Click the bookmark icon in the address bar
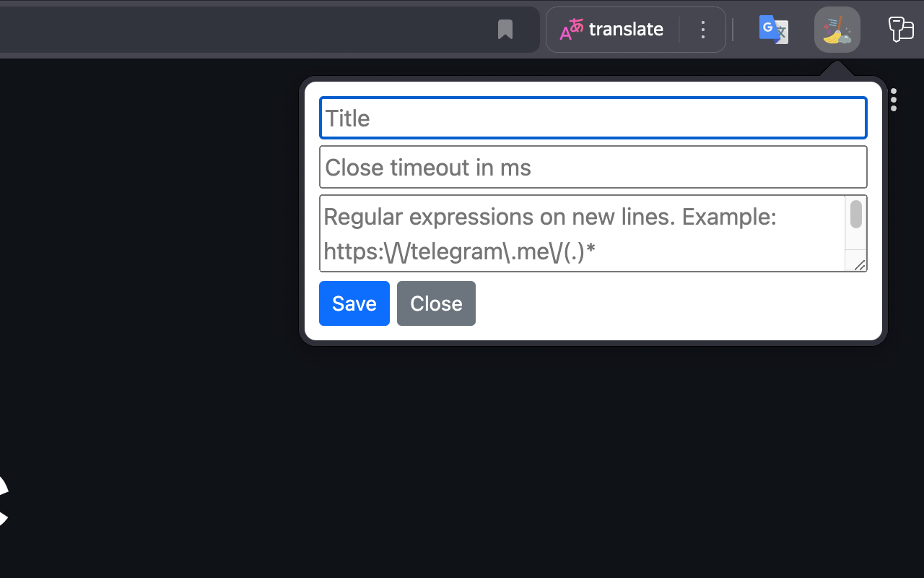This screenshot has height=578, width=924. pyautogui.click(x=505, y=30)
